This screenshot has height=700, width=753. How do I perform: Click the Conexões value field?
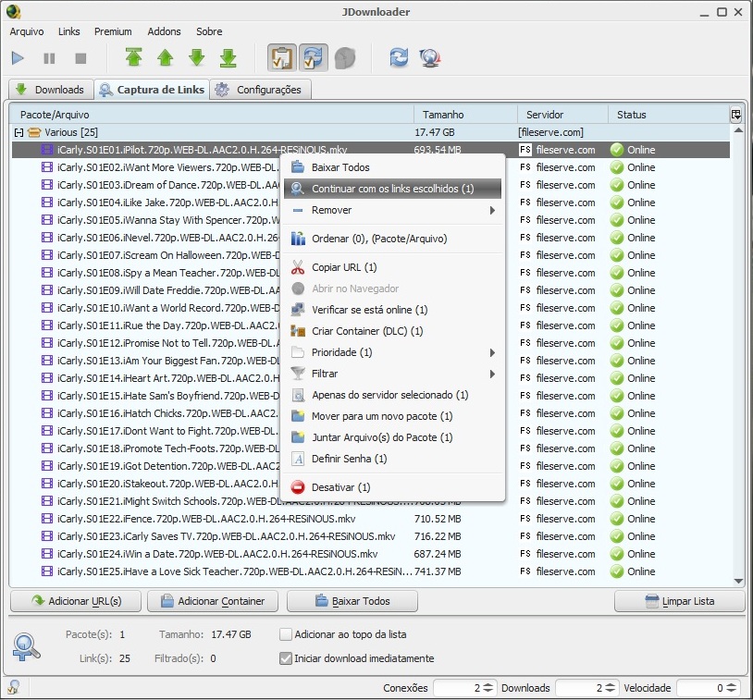point(458,688)
